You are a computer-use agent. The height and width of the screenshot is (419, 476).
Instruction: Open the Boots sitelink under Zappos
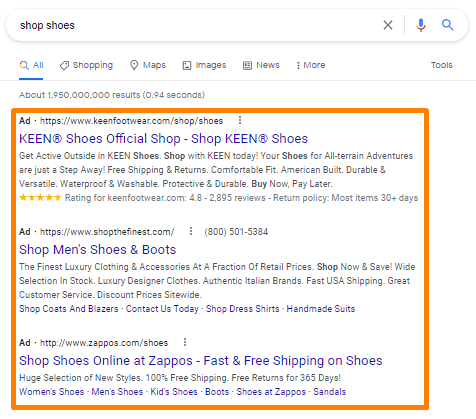pos(217,392)
